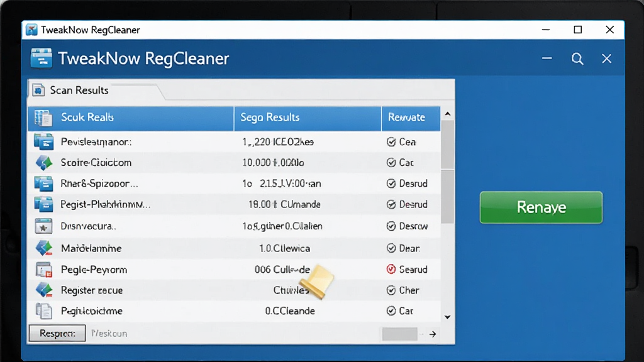Screen dimensions: 644x362
Task: Click the scrollbar up arrow
Action: [448, 114]
